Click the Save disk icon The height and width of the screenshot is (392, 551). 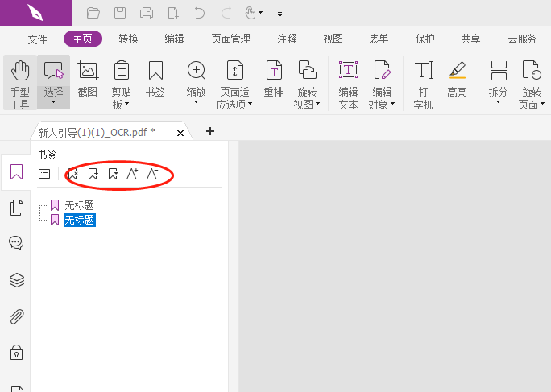click(120, 13)
